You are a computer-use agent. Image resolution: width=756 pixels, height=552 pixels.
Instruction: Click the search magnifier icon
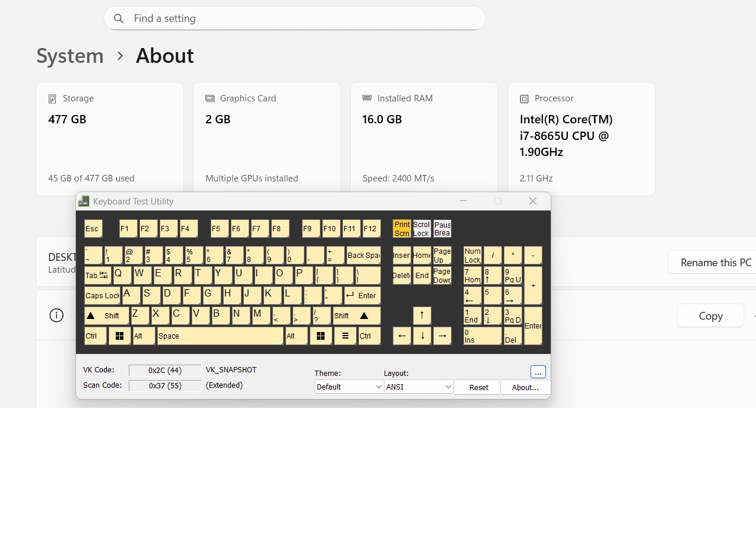pos(119,18)
